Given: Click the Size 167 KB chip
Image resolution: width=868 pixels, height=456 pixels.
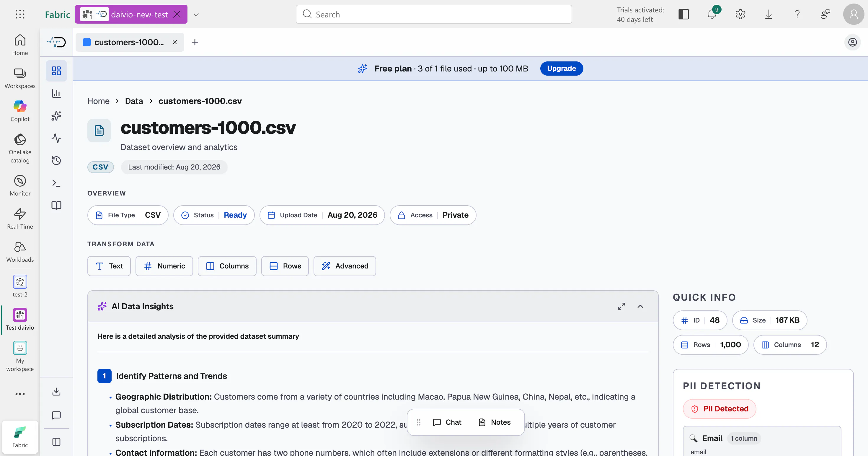Looking at the screenshot, I should [770, 320].
